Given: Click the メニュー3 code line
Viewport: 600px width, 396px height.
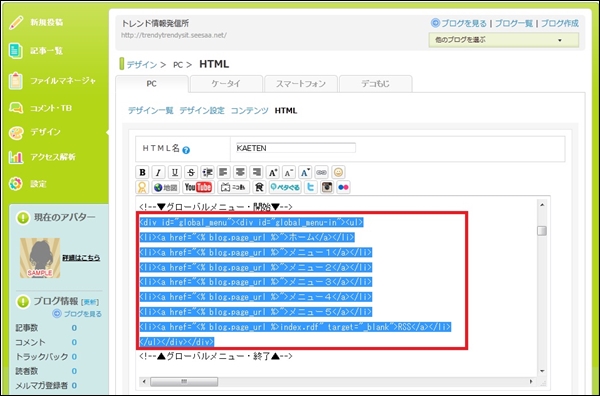Looking at the screenshot, I should pos(256,282).
